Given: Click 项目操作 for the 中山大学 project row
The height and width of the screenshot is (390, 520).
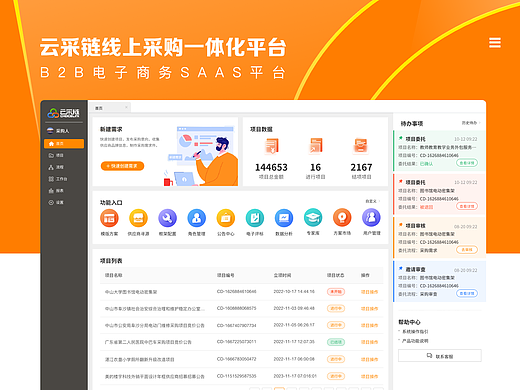Looking at the screenshot, I should click(369, 292).
